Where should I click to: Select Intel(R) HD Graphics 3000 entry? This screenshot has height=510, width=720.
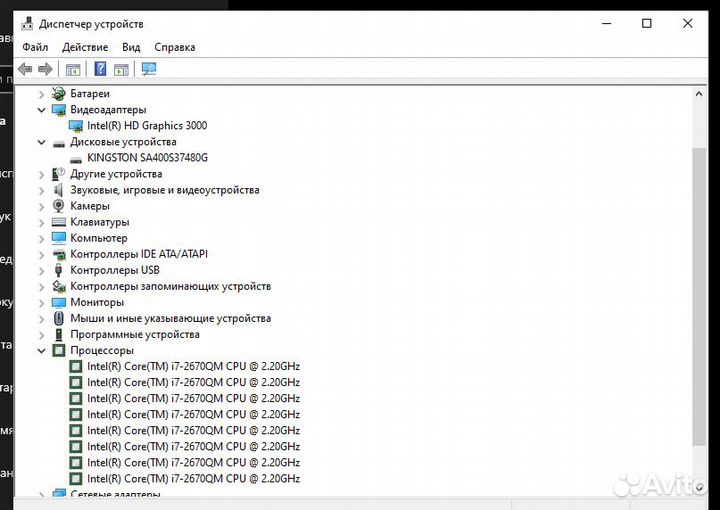[x=147, y=126]
